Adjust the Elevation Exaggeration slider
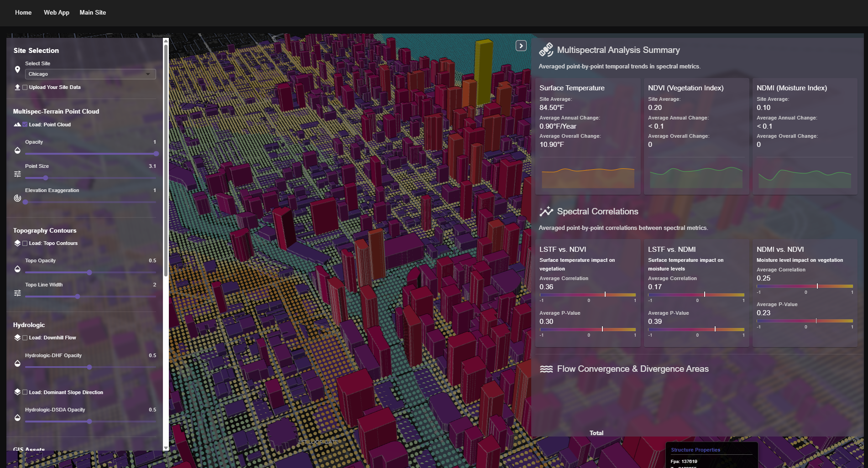The image size is (868, 468). click(90, 202)
